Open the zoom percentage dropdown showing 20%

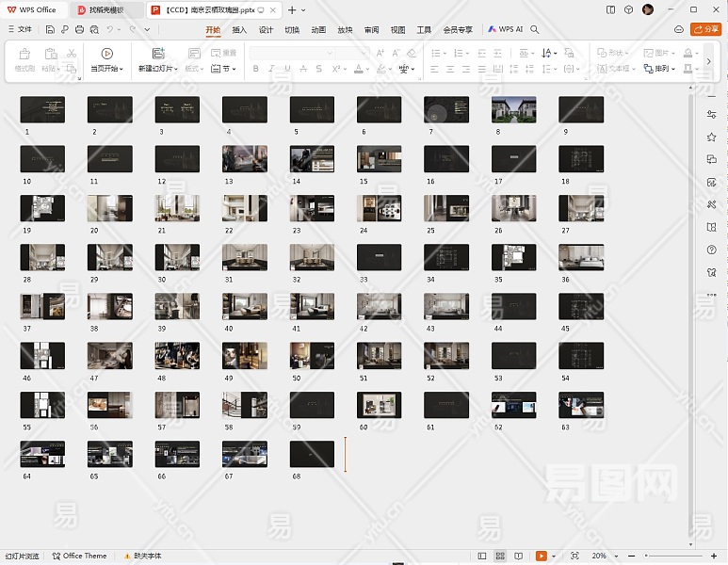(601, 557)
